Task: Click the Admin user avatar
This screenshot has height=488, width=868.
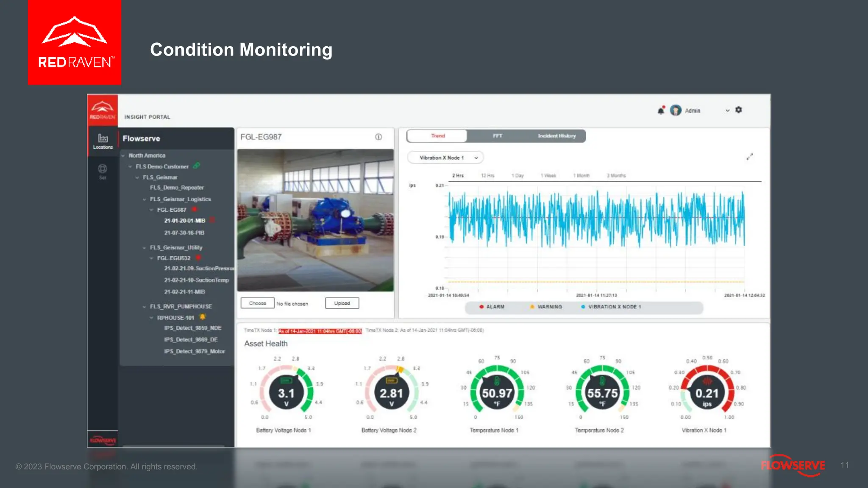Action: pyautogui.click(x=676, y=110)
